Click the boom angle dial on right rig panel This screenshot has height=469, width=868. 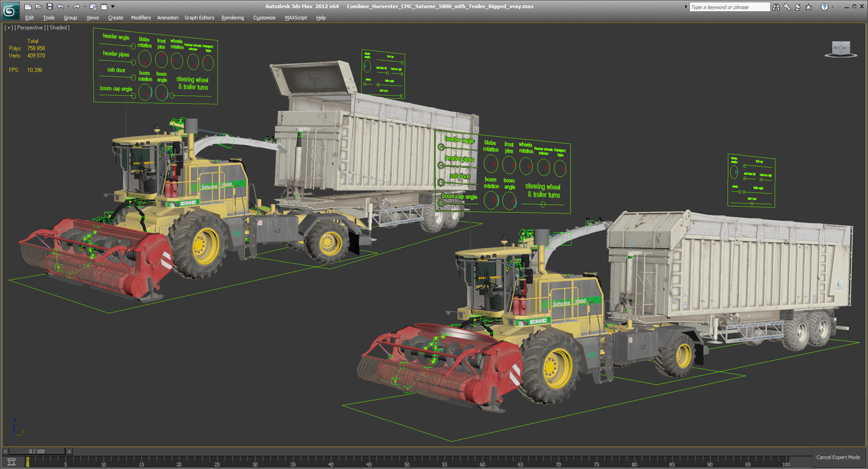pyautogui.click(x=509, y=200)
